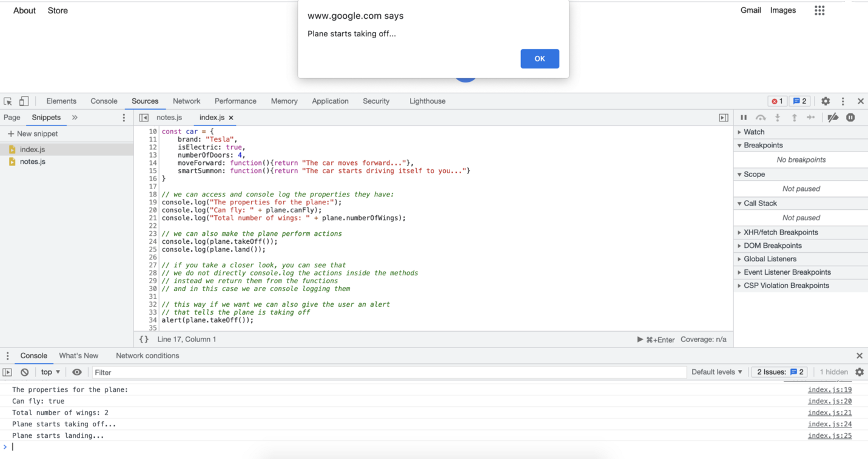Click the inspect element picker icon
This screenshot has width=868, height=459.
point(8,101)
